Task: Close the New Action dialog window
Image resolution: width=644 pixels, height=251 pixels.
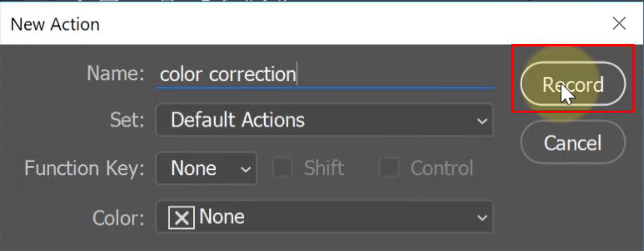Action: point(619,23)
